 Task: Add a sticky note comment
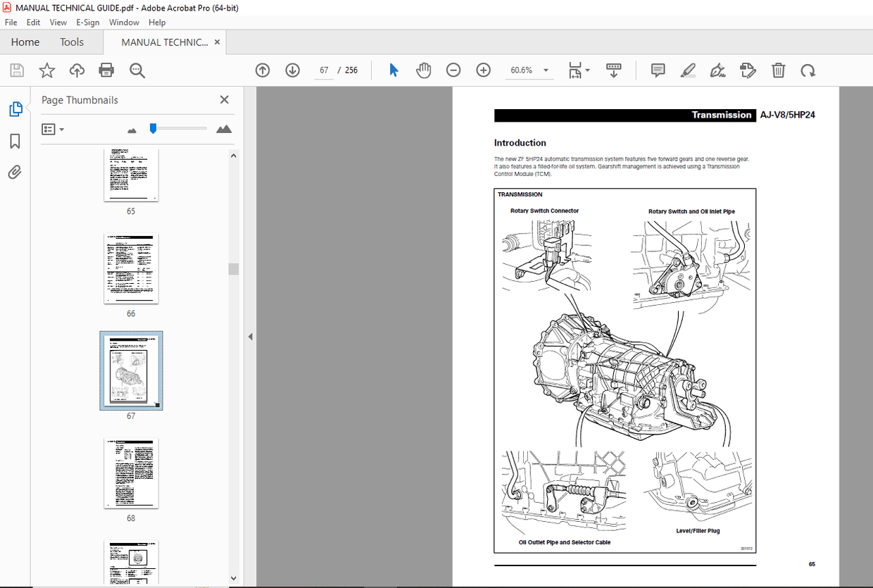(x=658, y=70)
